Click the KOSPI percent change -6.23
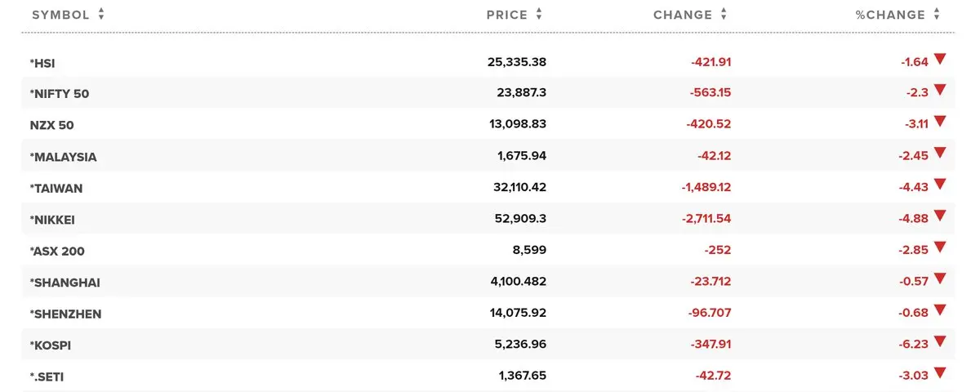This screenshot has height=392, width=980. [915, 345]
